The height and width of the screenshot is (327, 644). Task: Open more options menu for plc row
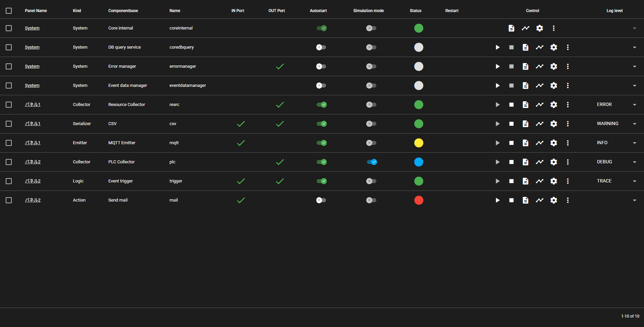click(x=568, y=162)
